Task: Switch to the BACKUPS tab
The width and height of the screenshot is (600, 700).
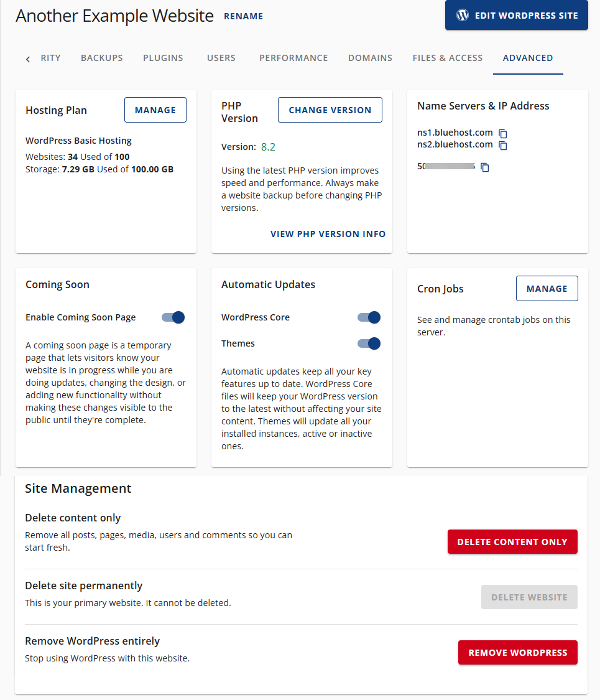Action: click(x=101, y=57)
